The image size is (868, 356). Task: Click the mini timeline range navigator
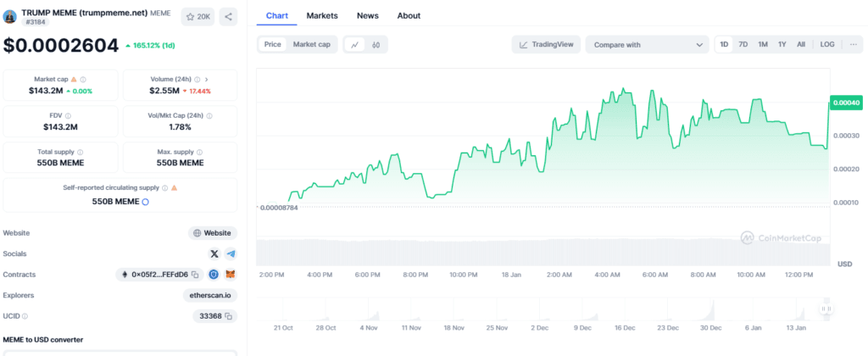point(545,309)
